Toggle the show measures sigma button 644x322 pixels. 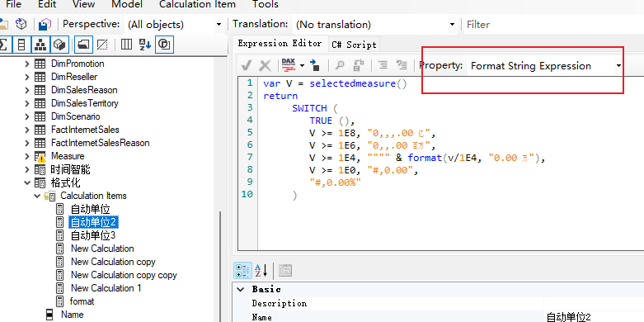point(4,45)
